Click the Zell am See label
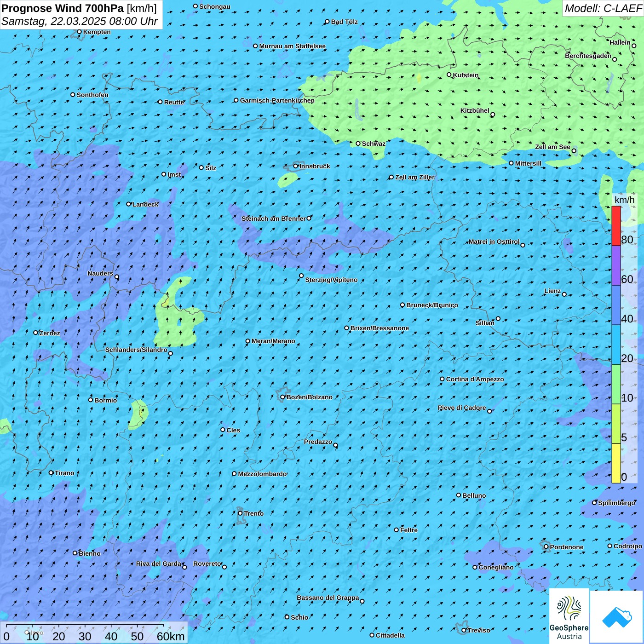This screenshot has height=644, width=644. pos(552,147)
